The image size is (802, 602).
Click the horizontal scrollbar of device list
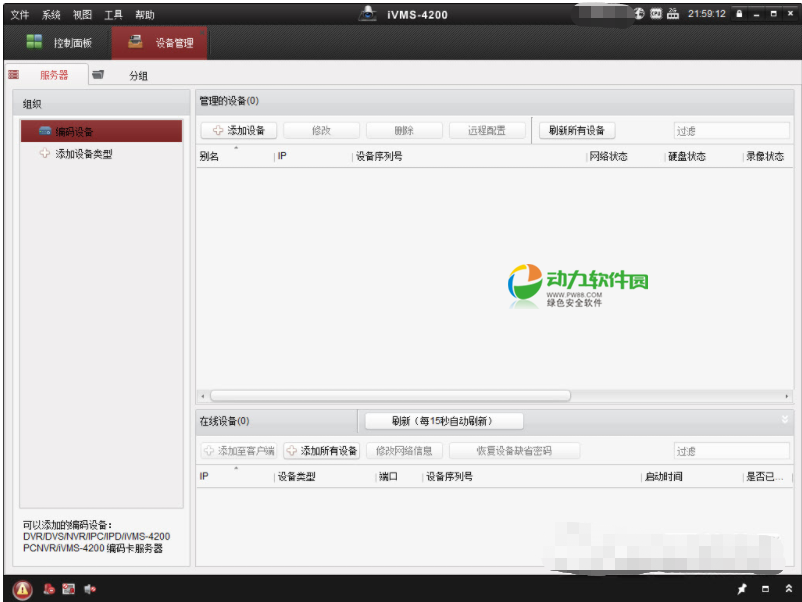(x=390, y=396)
